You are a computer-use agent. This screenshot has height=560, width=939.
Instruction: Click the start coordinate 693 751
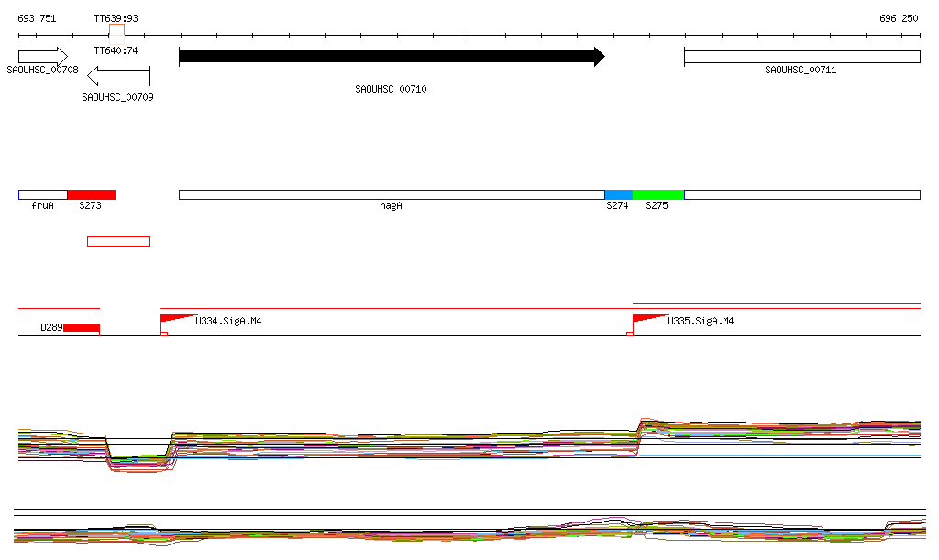tap(37, 18)
